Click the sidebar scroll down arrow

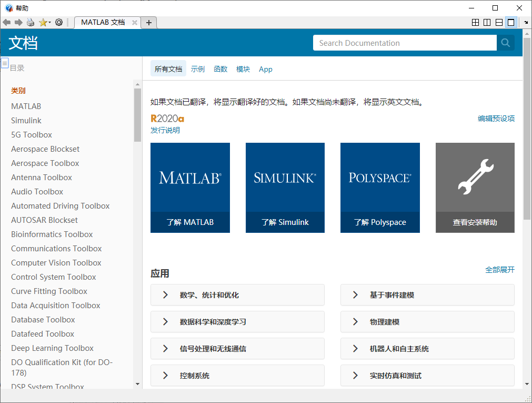click(137, 385)
